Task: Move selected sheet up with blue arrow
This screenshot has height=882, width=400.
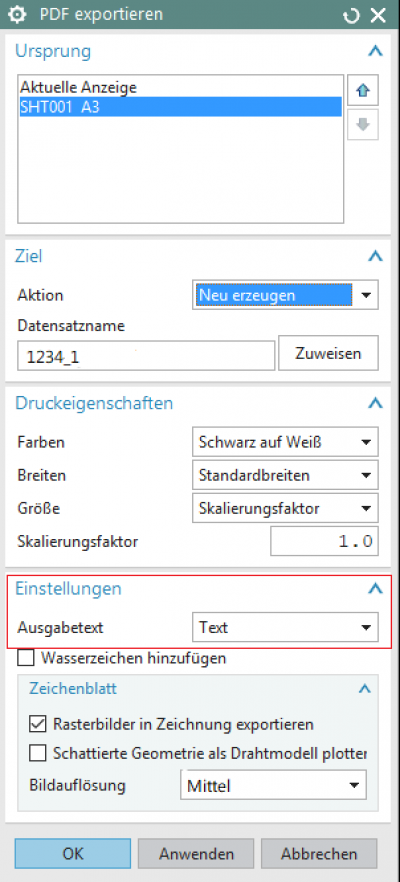Action: (x=363, y=91)
